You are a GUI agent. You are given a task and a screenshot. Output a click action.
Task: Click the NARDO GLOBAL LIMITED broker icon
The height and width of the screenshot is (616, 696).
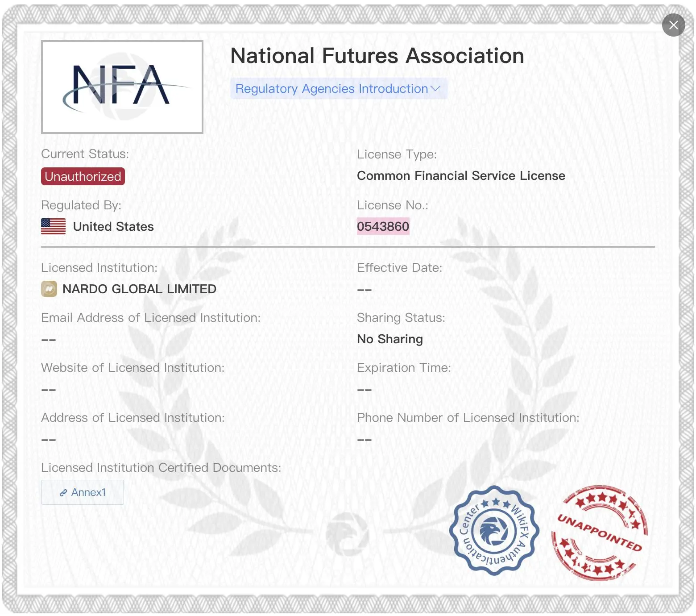49,289
